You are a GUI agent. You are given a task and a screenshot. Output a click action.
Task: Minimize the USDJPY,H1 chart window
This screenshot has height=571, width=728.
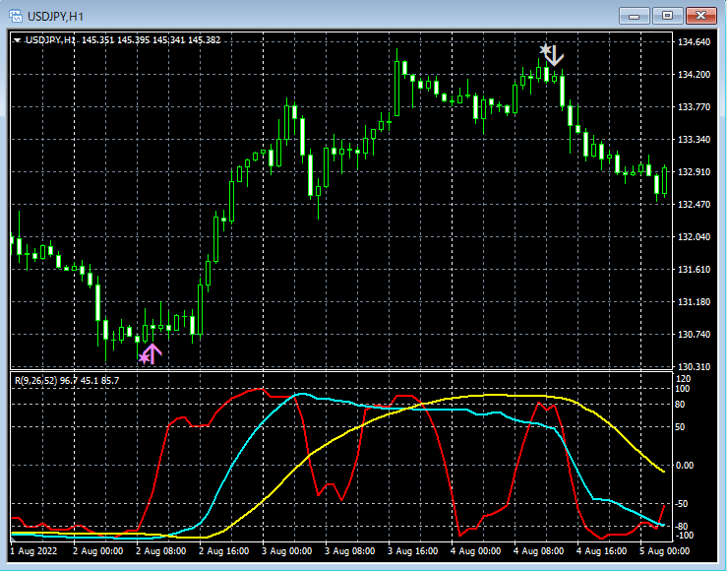pos(636,15)
